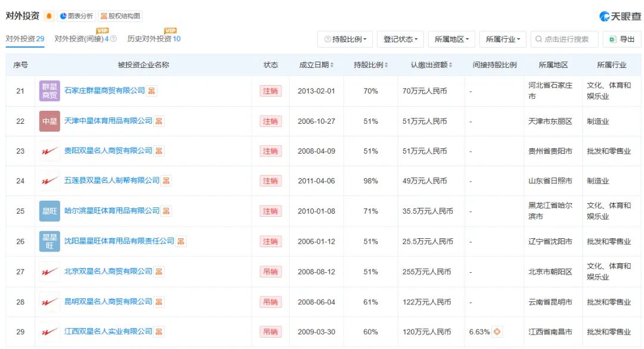
Task: Sort by the 认缴出资额 column header
Action: point(431,65)
